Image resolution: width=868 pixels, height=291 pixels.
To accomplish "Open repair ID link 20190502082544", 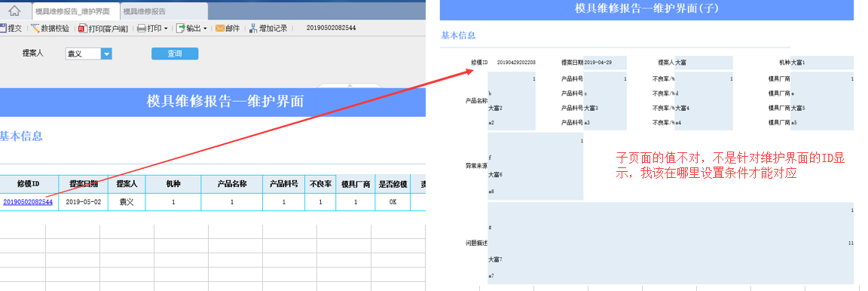I will [28, 202].
